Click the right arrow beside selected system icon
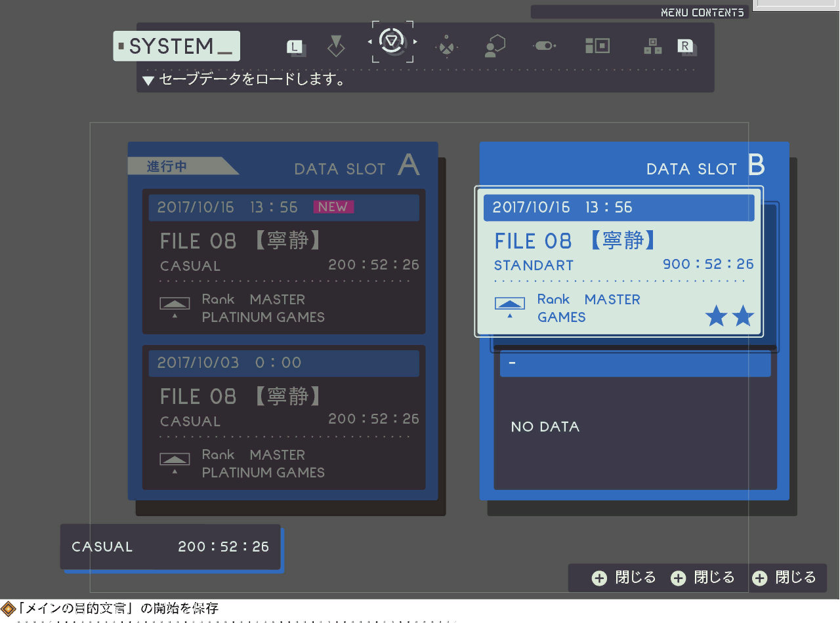Viewport: 840px width, 623px height. pos(415,42)
